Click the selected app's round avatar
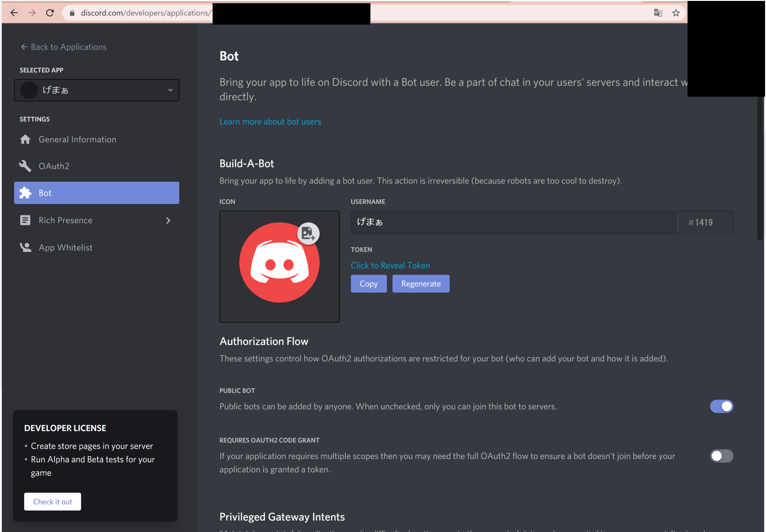Viewport: 766px width, 532px height. 29,90
